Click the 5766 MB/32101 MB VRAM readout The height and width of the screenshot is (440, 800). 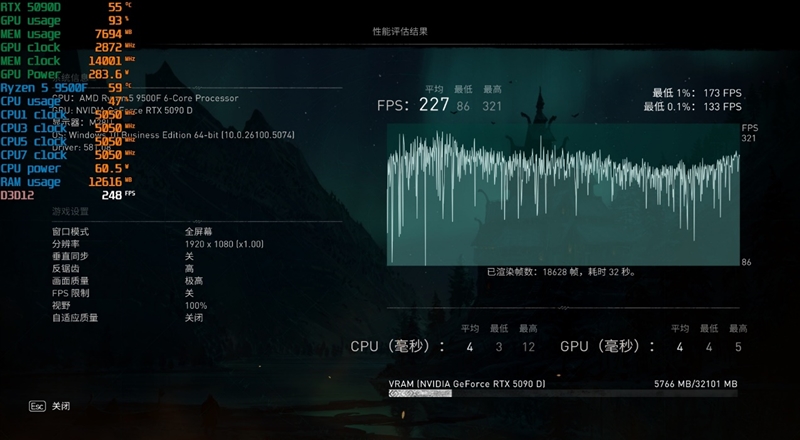[695, 383]
